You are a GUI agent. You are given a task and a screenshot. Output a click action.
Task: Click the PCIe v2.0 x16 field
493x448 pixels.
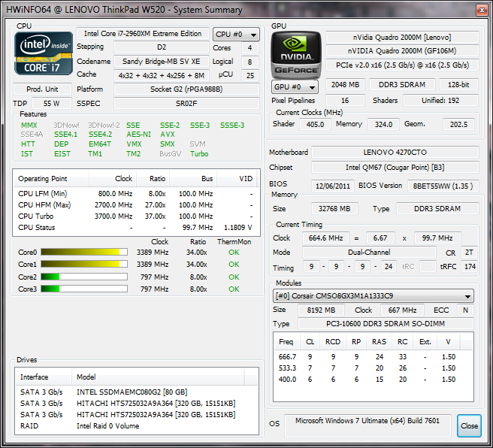[x=402, y=65]
